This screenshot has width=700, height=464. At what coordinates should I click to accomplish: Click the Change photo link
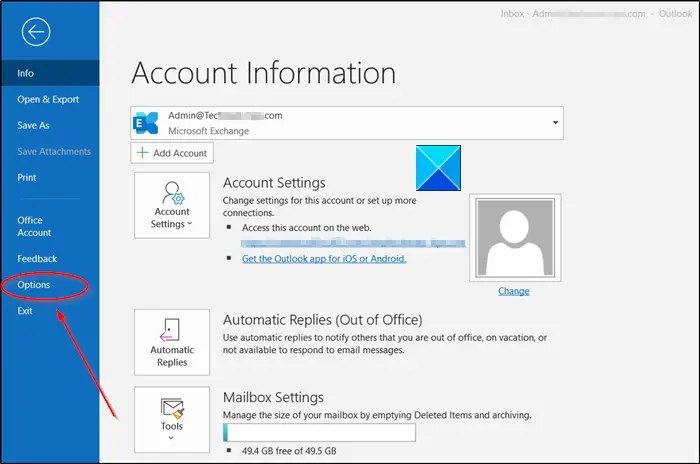click(514, 291)
